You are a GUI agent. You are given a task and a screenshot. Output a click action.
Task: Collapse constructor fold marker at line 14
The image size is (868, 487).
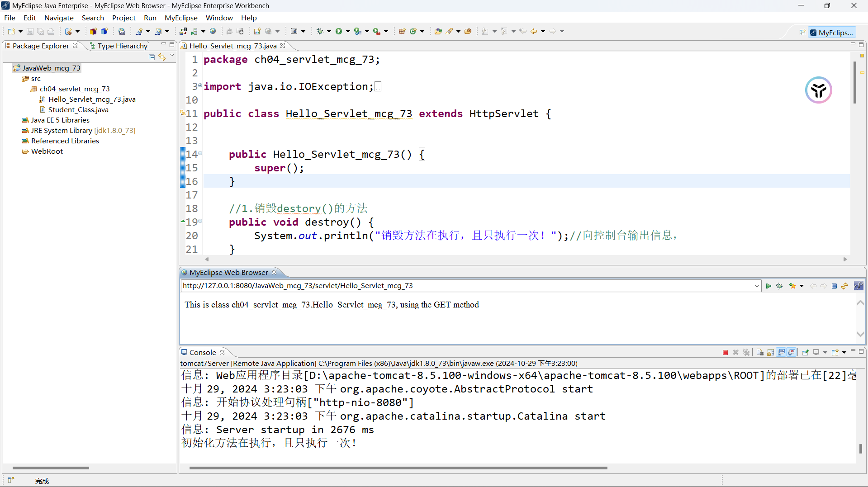[x=200, y=153]
